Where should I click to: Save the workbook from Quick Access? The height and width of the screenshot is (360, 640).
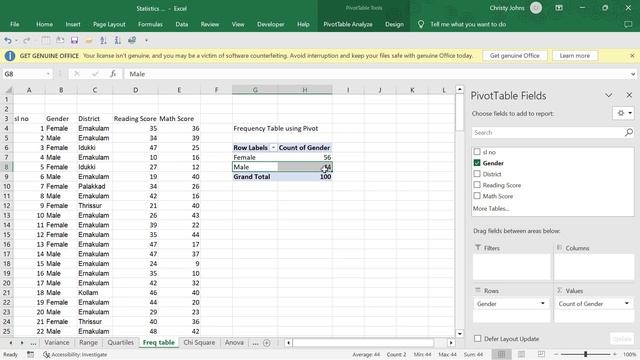pos(74,40)
